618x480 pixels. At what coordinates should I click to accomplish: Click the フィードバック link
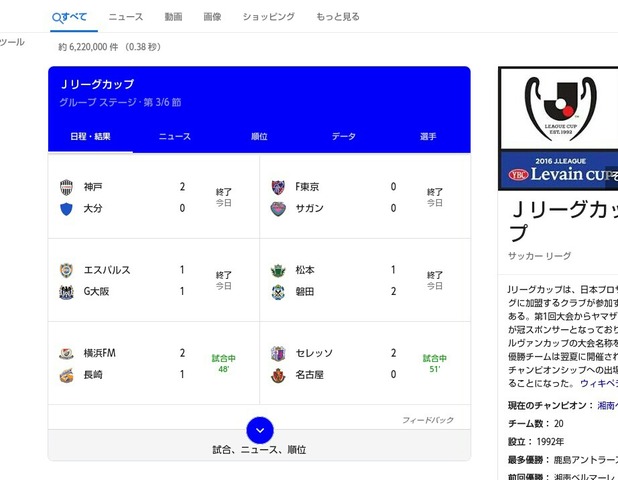pyautogui.click(x=428, y=420)
